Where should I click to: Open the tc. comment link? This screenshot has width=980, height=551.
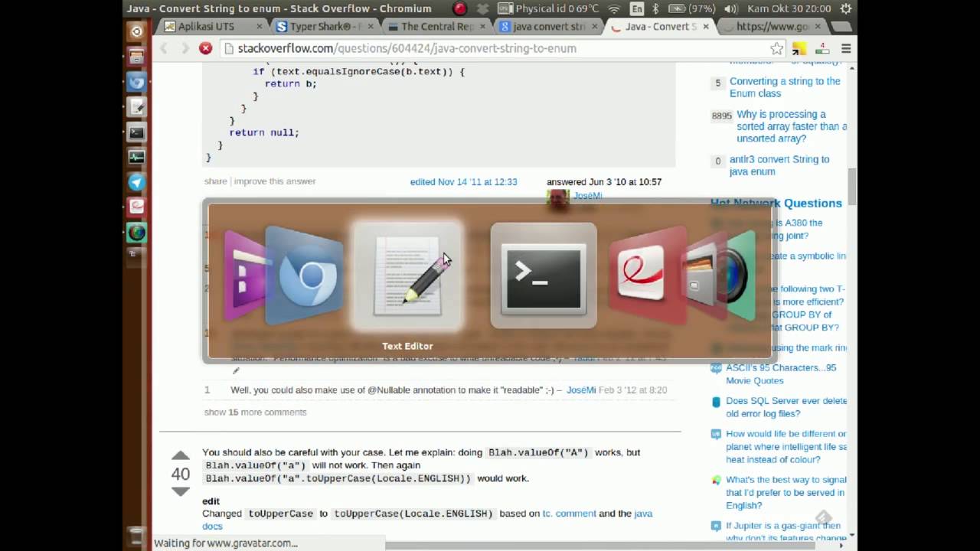tap(569, 514)
